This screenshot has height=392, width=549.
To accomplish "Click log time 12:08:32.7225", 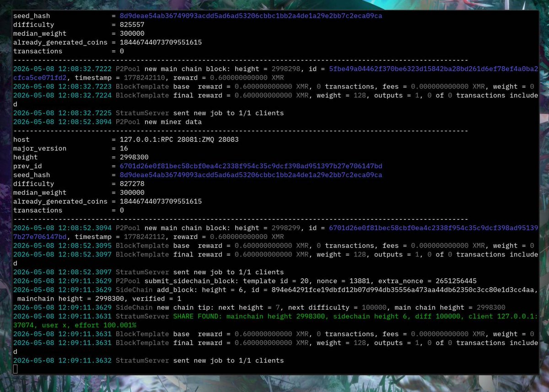I will coord(85,113).
